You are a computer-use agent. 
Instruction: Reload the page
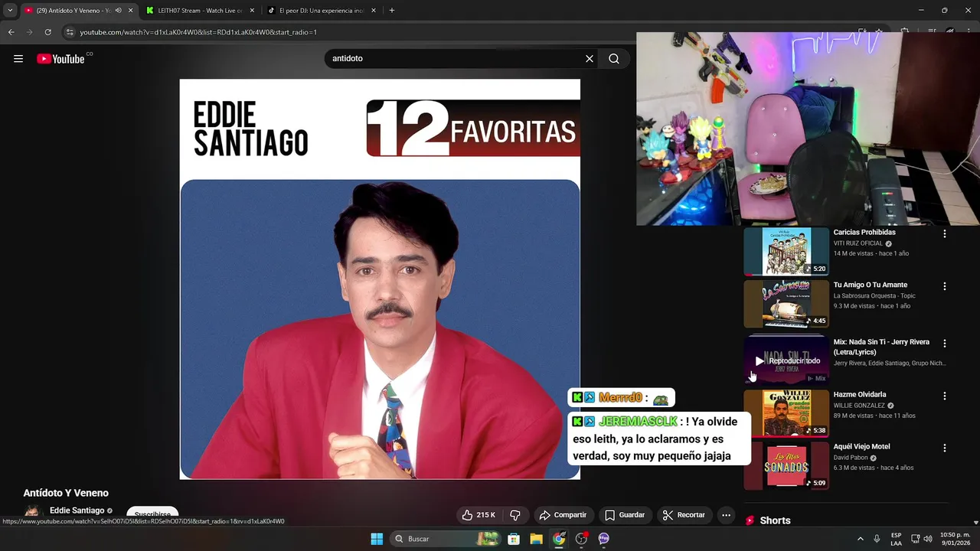tap(47, 32)
